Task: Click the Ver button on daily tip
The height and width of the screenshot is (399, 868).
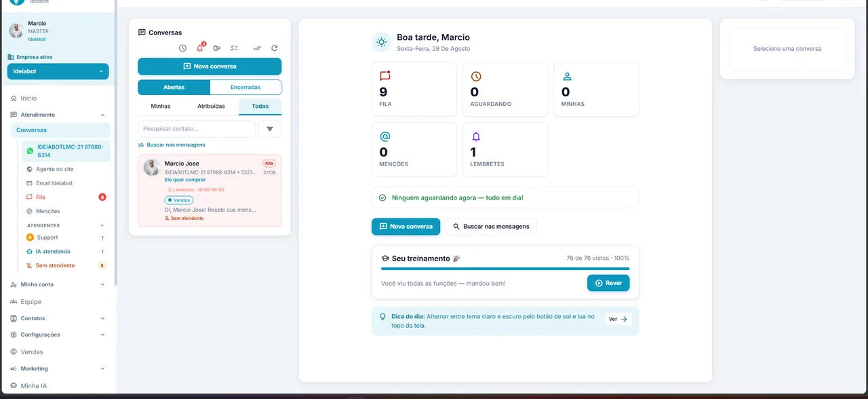Action: click(618, 319)
